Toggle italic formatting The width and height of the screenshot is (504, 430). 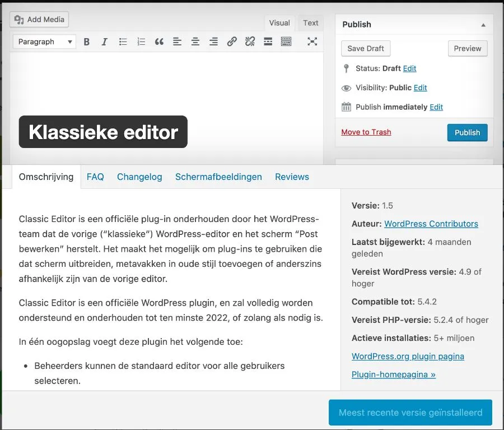tap(105, 41)
